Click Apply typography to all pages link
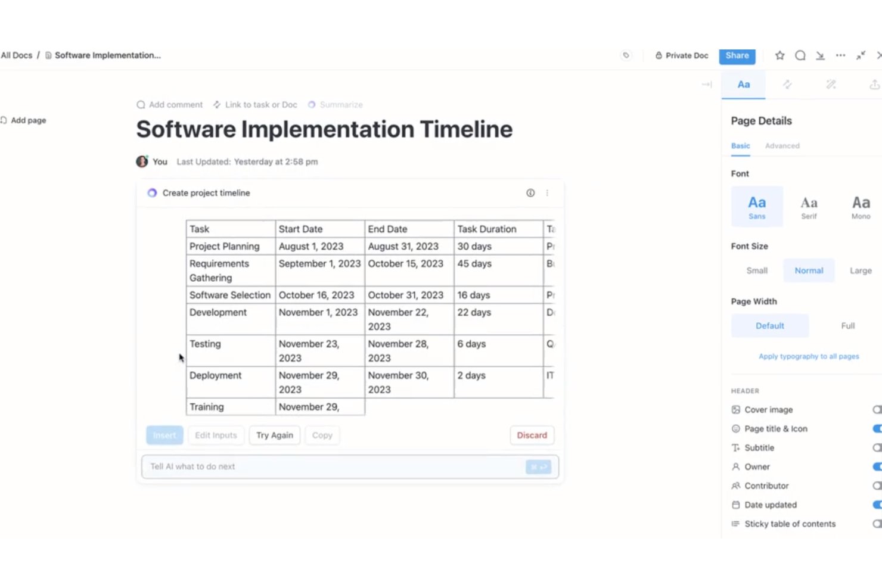This screenshot has height=588, width=882. [809, 356]
